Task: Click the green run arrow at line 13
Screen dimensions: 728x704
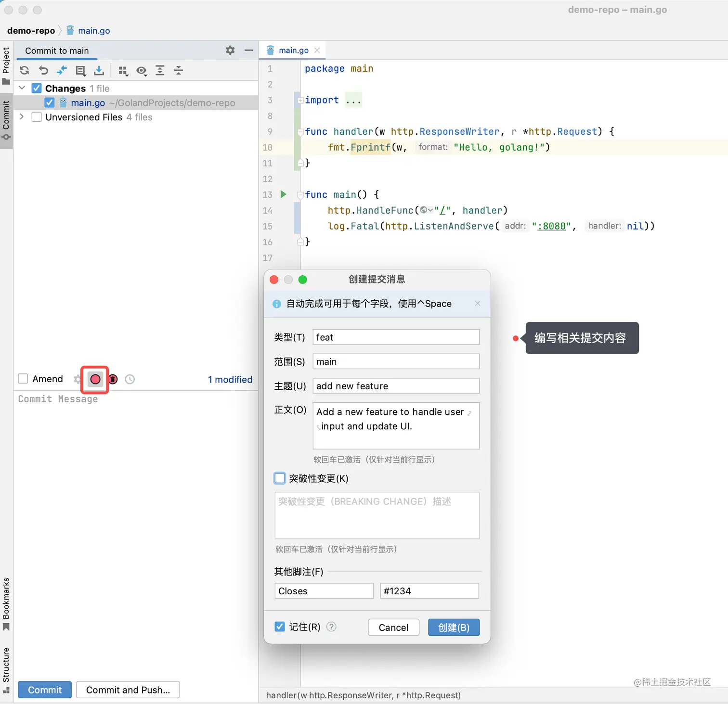Action: coord(284,194)
